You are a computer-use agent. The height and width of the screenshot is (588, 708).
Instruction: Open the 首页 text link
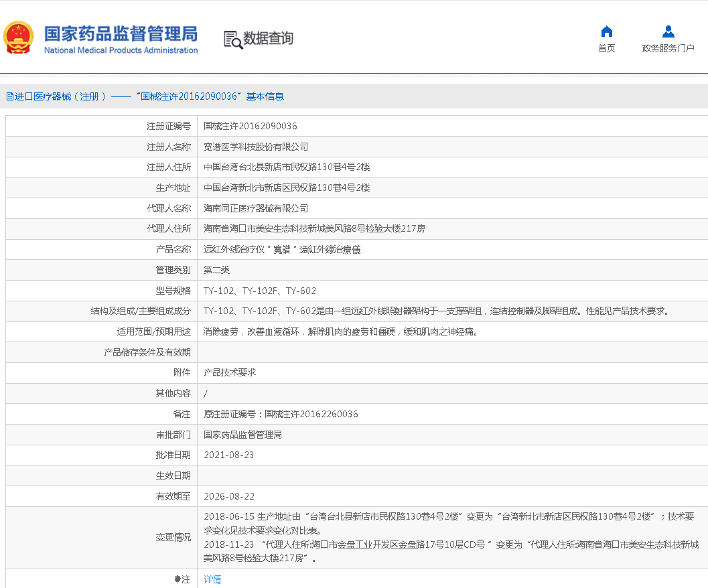tap(607, 49)
